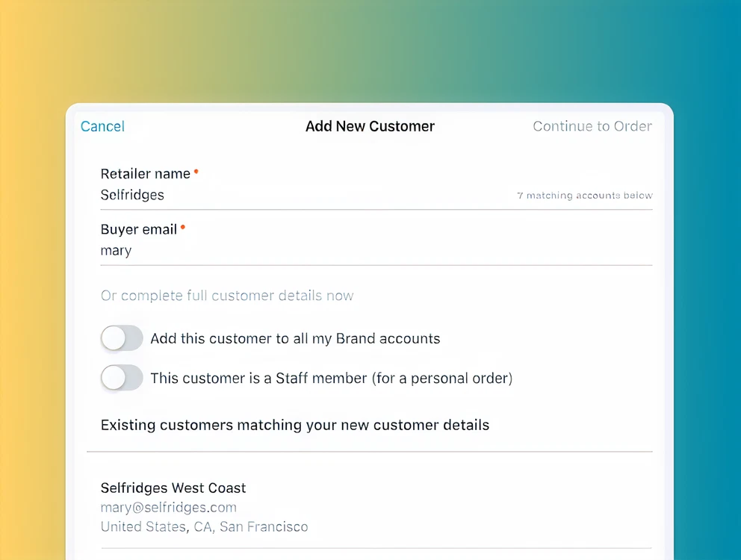The width and height of the screenshot is (741, 560).
Task: Open 'Or complete full customer details now'
Action: [227, 296]
